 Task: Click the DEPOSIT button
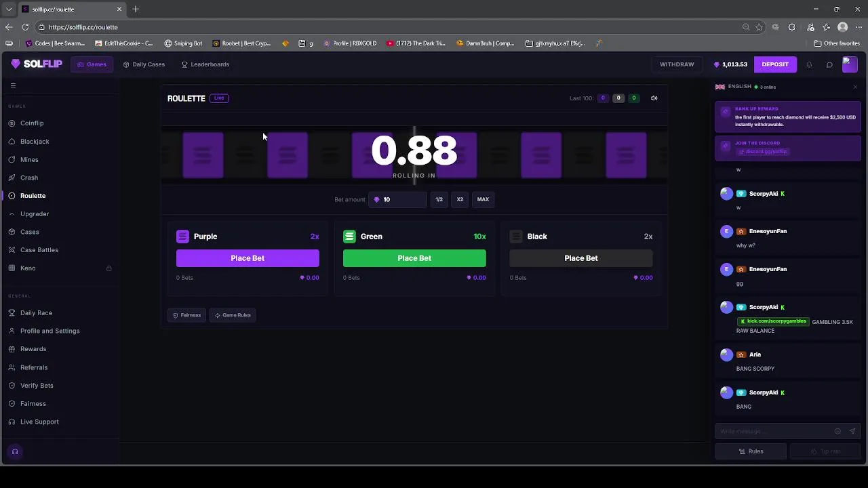pyautogui.click(x=775, y=64)
